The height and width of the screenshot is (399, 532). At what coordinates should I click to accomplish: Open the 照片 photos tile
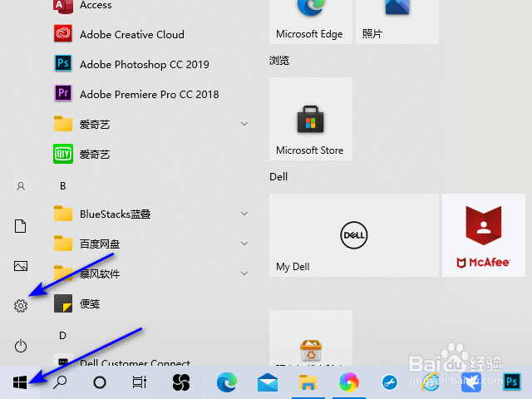tap(397, 22)
